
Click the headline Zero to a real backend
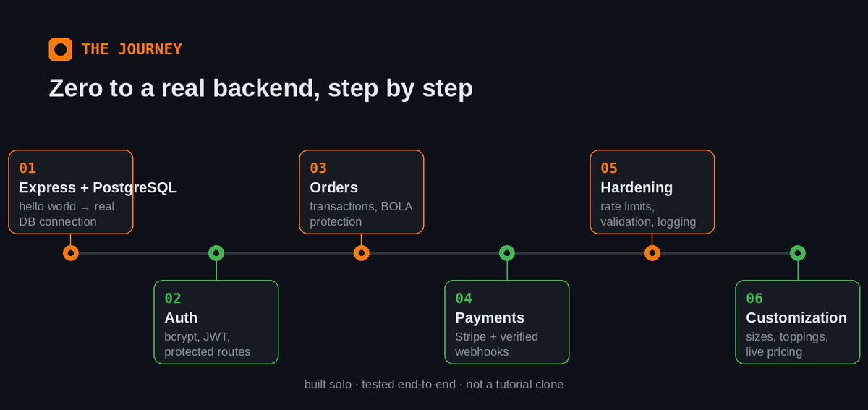tap(260, 88)
